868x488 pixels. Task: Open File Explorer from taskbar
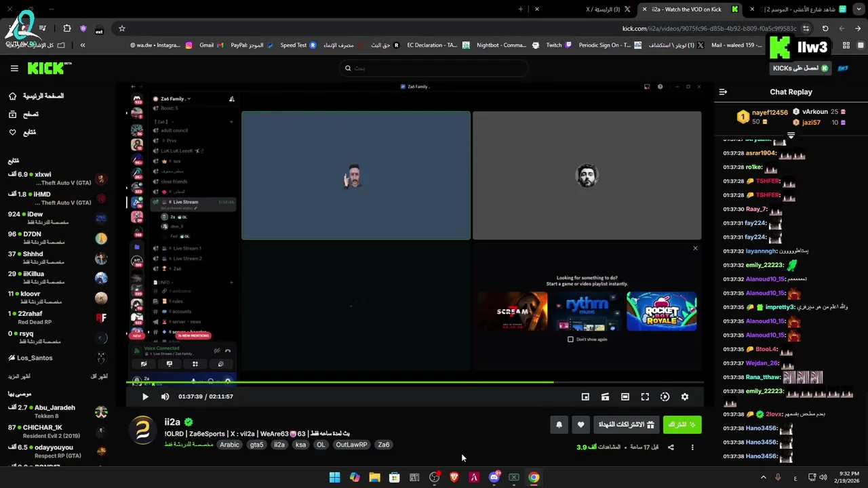374,477
